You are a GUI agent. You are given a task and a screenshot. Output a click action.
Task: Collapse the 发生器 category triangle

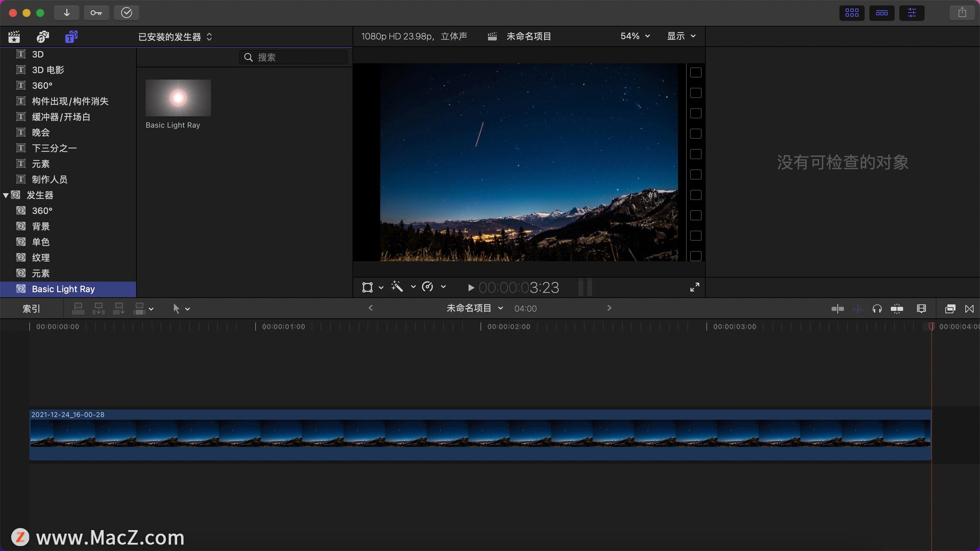[6, 195]
